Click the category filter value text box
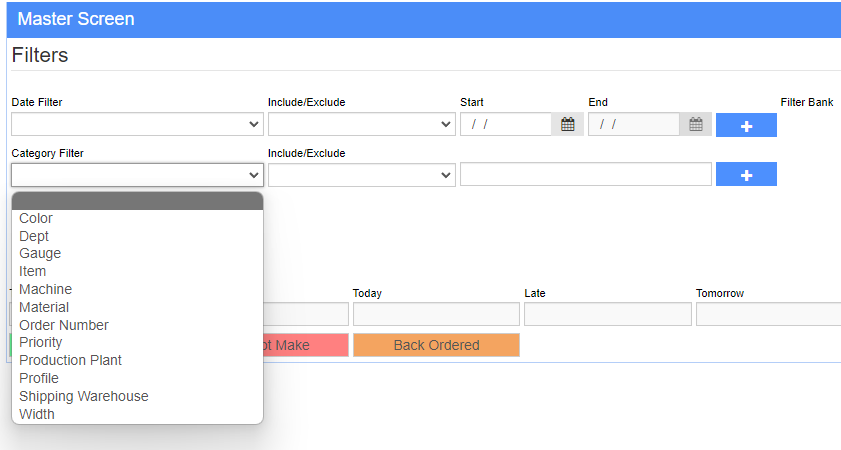This screenshot has width=841, height=450. click(x=586, y=174)
